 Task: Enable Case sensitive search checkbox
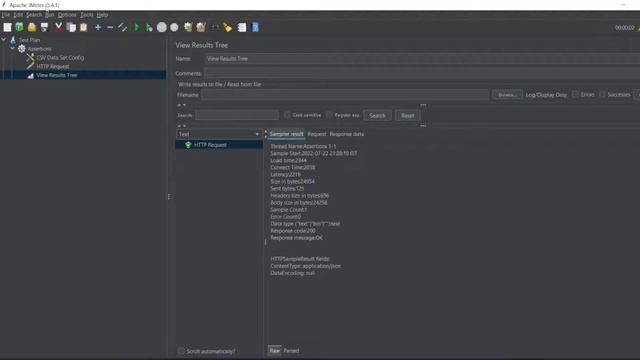pyautogui.click(x=287, y=115)
